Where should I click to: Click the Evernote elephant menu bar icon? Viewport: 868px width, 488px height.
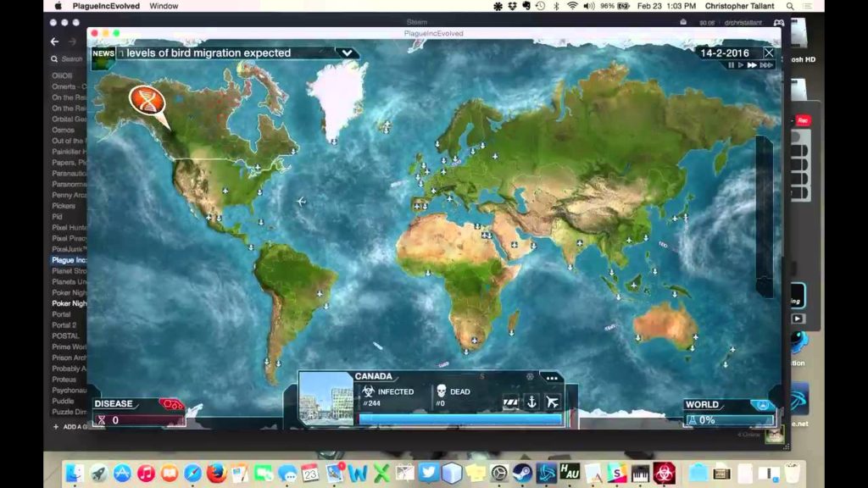(526, 6)
